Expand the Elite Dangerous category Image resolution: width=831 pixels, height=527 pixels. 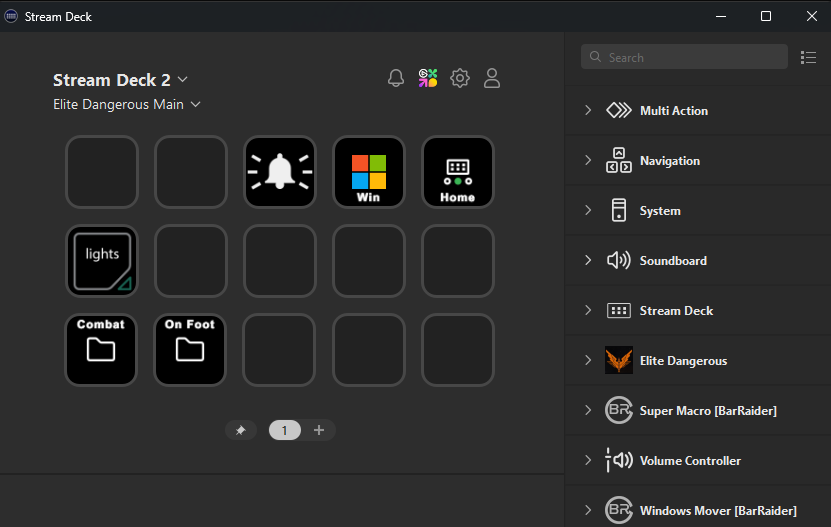tap(588, 360)
